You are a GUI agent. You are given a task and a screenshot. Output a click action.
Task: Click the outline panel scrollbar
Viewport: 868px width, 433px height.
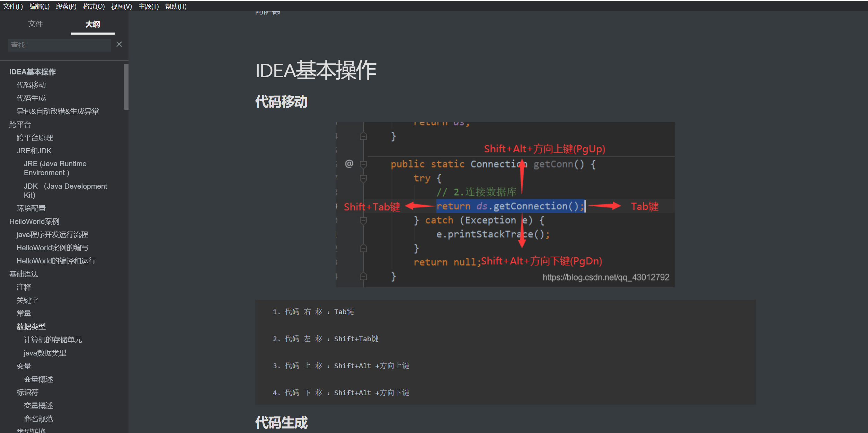click(x=126, y=87)
